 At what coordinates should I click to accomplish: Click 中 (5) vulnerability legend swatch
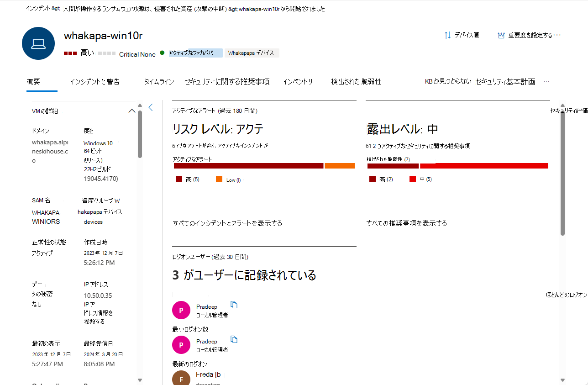point(413,179)
